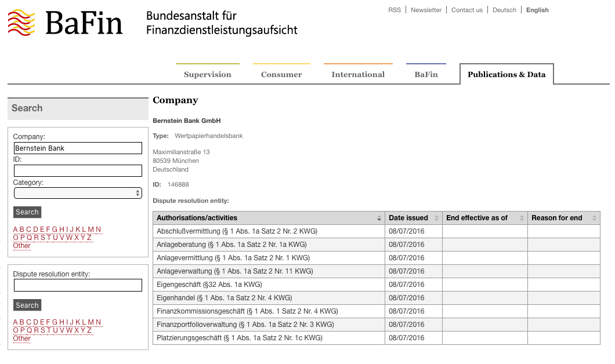
Task: Select the Finanzkommissionsgeschäft row text
Action: tap(247, 311)
